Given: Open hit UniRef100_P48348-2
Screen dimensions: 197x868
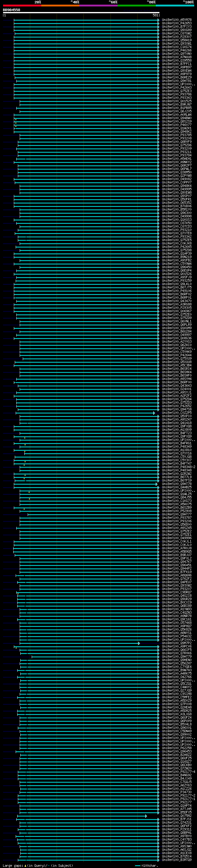Looking at the screenshot, I should [179, 467].
